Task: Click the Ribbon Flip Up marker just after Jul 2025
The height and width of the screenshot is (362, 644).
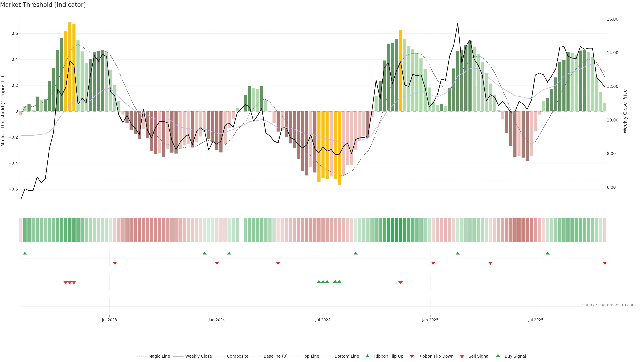Action: (x=548, y=253)
